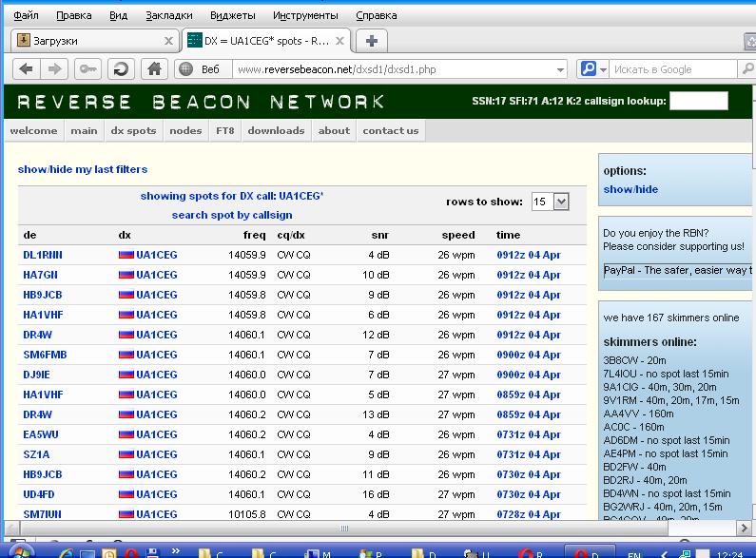Open the contact us nav item
Screen dimensions: 756x558
391,130
